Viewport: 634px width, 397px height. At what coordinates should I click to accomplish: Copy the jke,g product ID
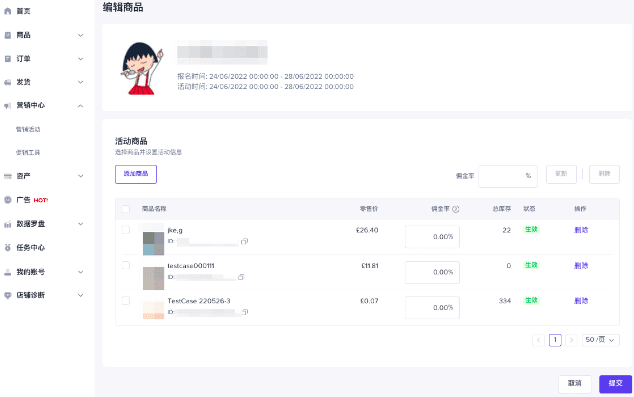click(244, 241)
